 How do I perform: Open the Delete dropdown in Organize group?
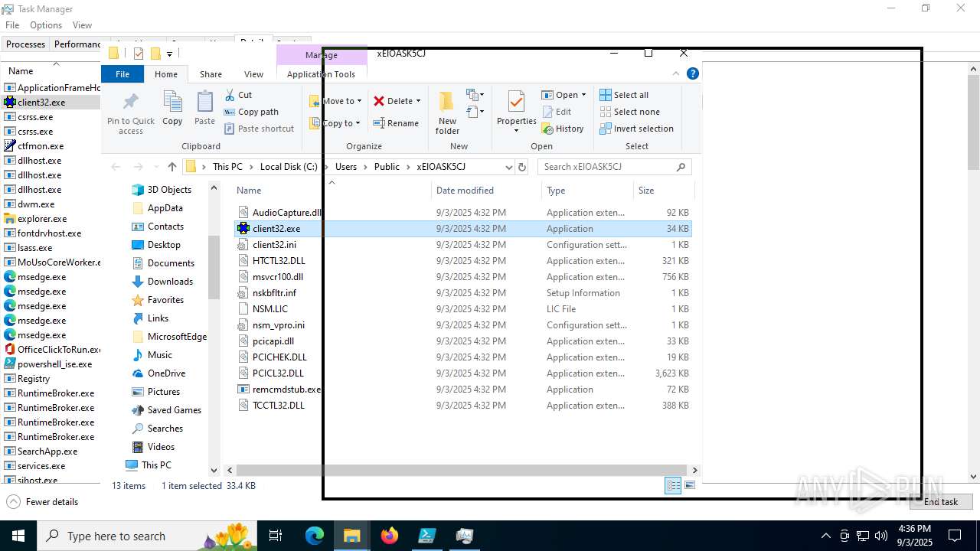tap(418, 101)
